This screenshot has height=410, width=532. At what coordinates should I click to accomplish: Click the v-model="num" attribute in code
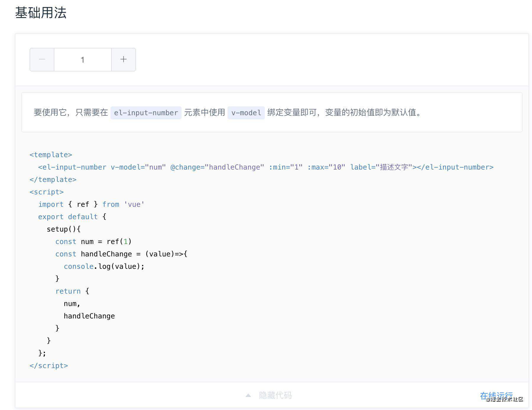[x=138, y=167]
